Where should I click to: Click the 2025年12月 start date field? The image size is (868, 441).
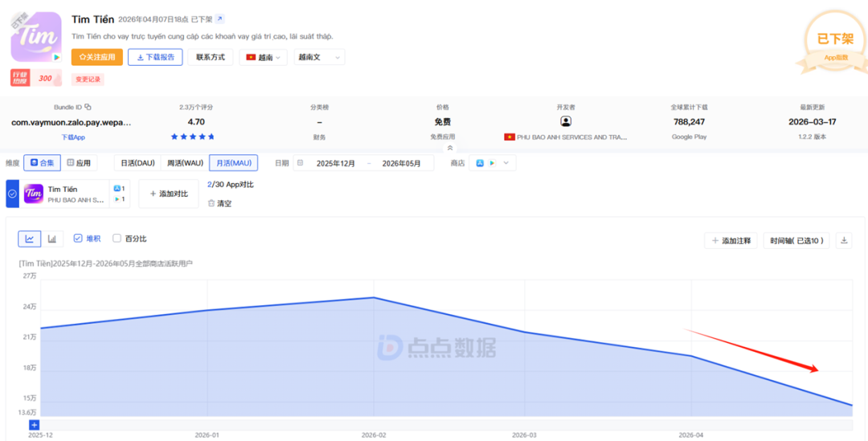pos(335,163)
